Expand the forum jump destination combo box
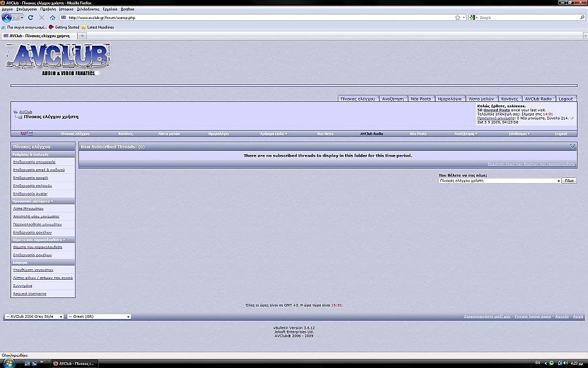 pyautogui.click(x=500, y=180)
